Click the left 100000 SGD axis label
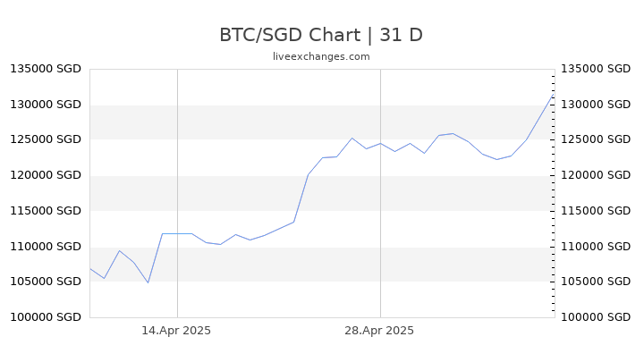Viewport: 644px width, 362px height. click(x=46, y=317)
